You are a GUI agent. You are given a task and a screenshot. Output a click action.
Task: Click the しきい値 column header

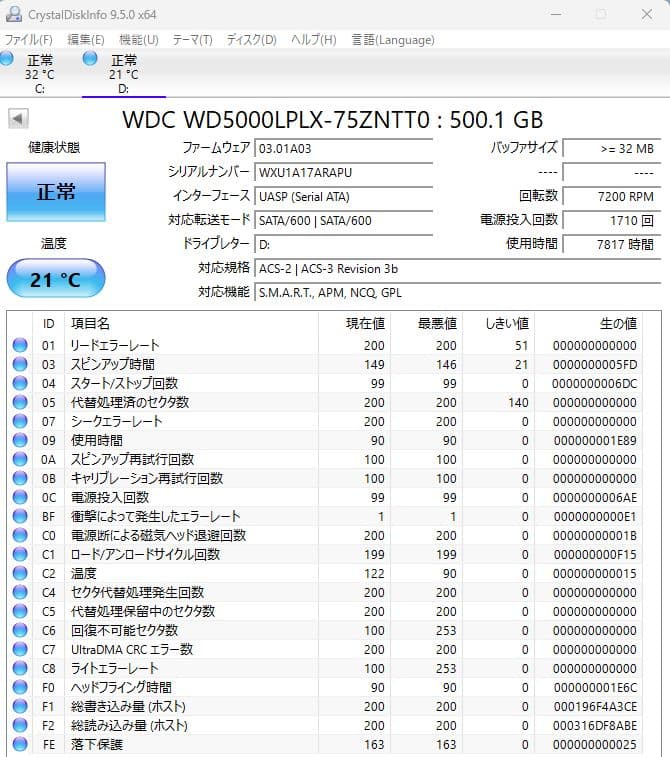click(498, 323)
